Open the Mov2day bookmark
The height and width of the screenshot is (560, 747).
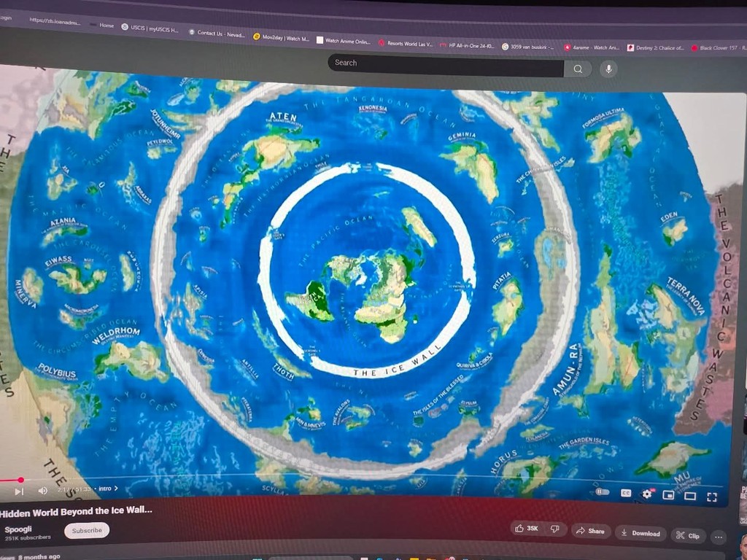point(281,37)
